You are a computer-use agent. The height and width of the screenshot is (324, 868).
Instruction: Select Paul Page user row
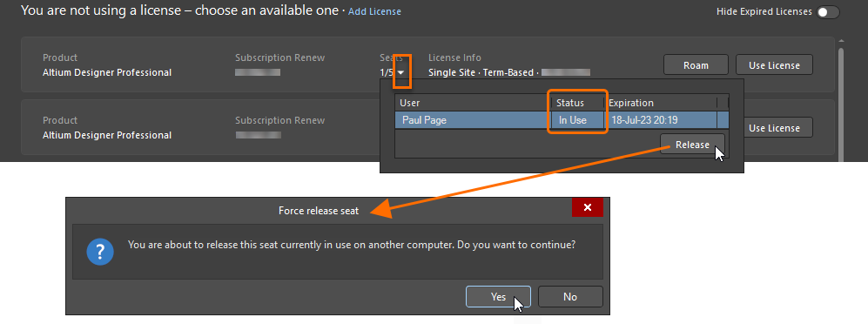[x=562, y=120]
